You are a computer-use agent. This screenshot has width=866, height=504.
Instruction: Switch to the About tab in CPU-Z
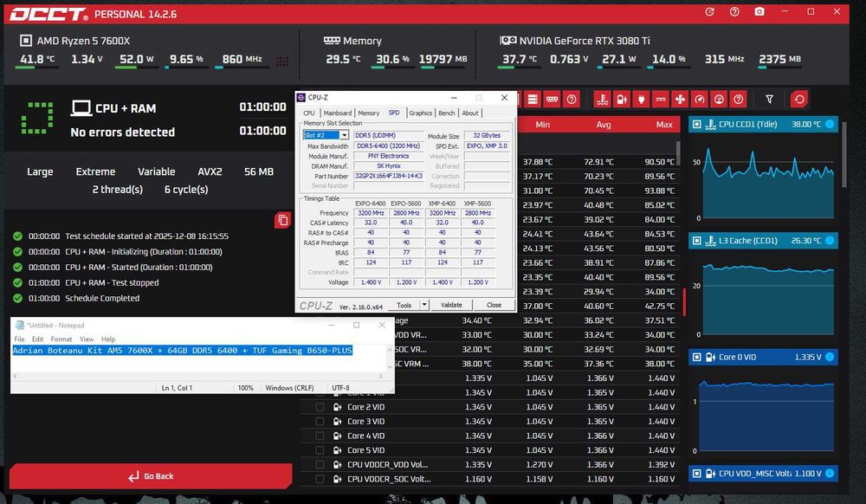click(470, 113)
